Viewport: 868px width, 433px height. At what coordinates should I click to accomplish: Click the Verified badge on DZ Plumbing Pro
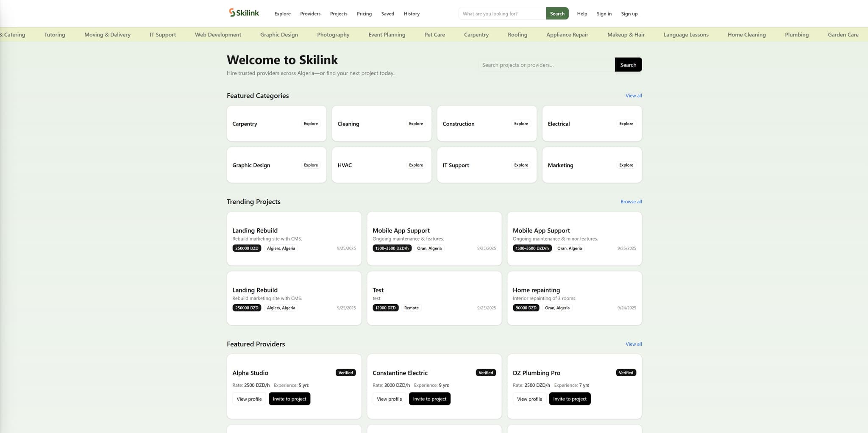click(626, 372)
